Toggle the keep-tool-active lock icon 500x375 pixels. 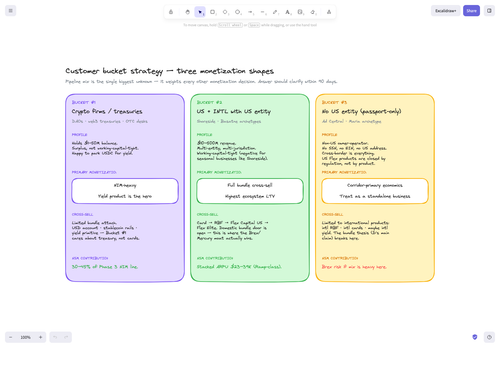coord(171,12)
